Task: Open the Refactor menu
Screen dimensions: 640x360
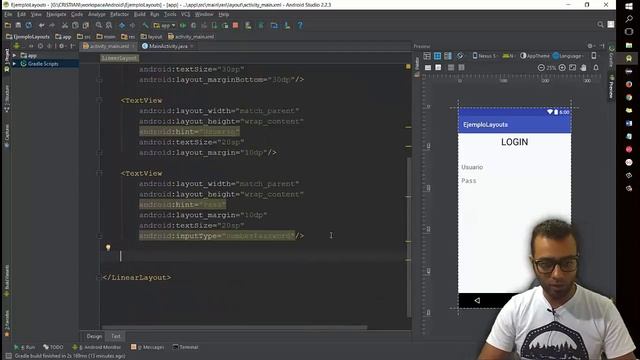Action: (119, 14)
